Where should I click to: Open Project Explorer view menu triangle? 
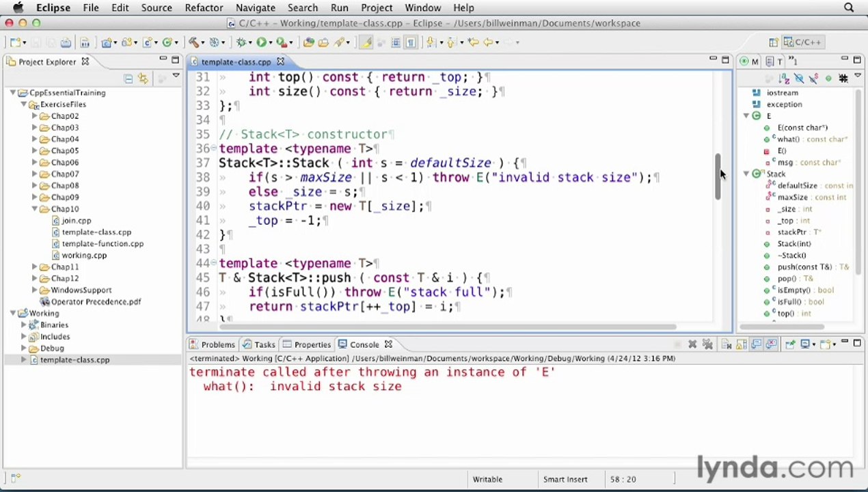point(176,76)
